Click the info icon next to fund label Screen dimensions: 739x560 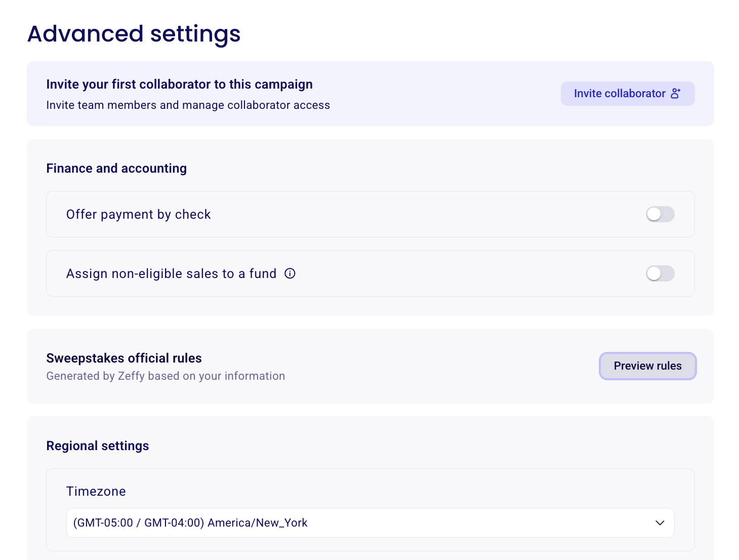(x=290, y=273)
